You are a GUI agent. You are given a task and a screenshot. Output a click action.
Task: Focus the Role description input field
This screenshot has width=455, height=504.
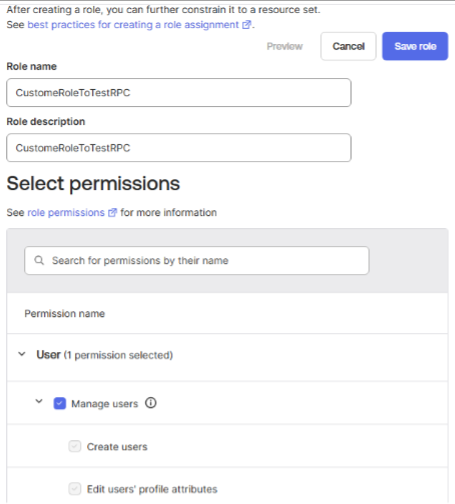coord(179,148)
